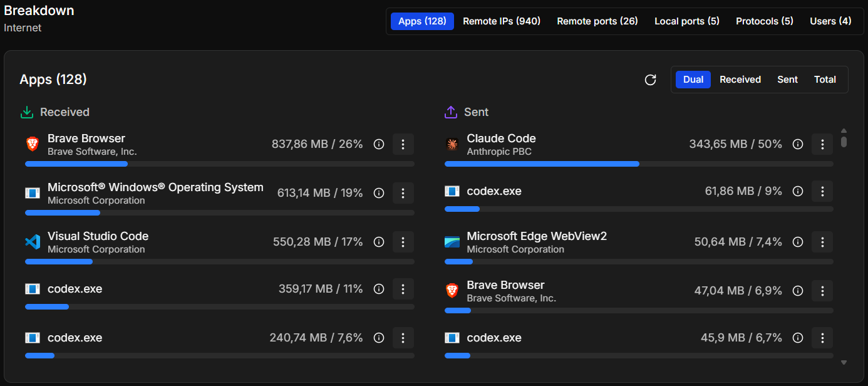This screenshot has width=868, height=386.
Task: Open more options for codex.exe 240,74 MB
Action: (403, 338)
